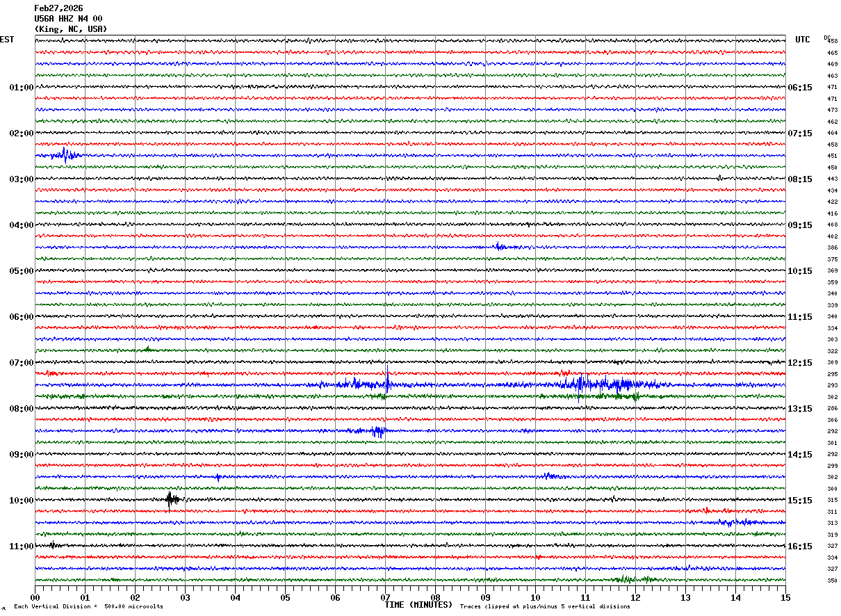Click the 'EST' time zone label
The image size is (841, 616).
coord(7,40)
